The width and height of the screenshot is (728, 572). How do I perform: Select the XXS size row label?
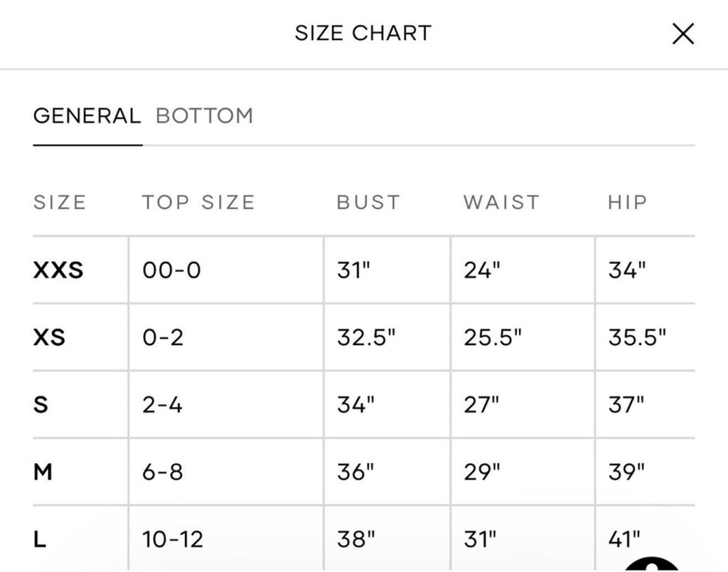(58, 270)
